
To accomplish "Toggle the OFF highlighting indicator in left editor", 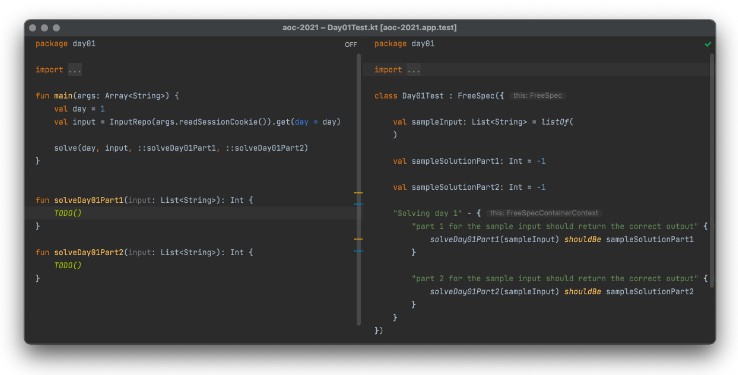I will [x=351, y=45].
